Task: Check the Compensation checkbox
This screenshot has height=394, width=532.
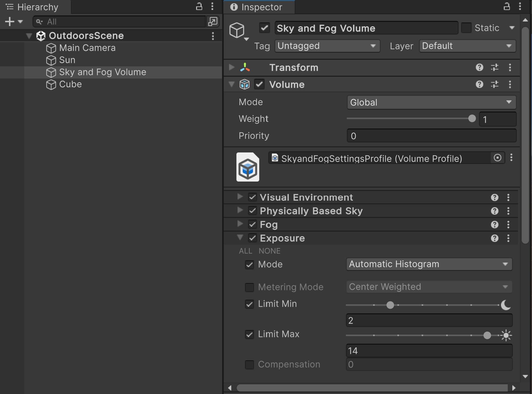Action: [x=249, y=365]
